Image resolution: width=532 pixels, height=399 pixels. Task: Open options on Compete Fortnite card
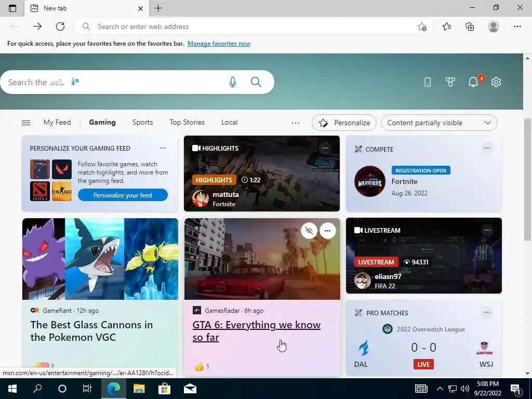tap(487, 148)
